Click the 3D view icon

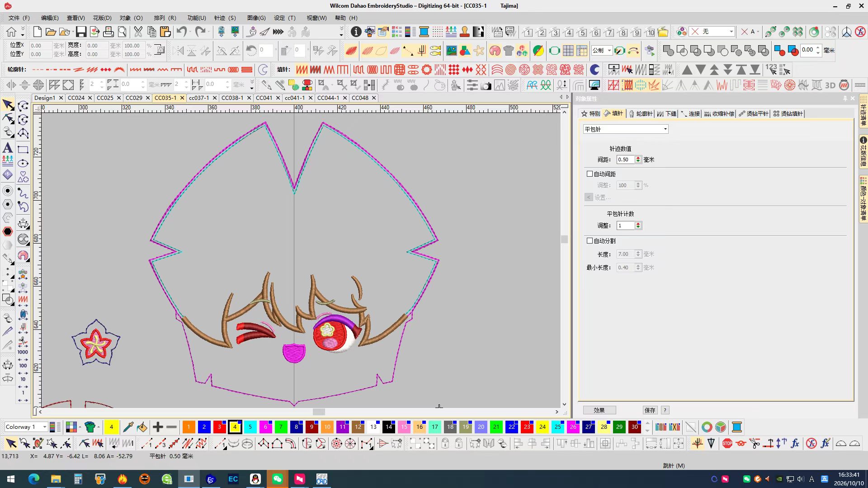click(830, 85)
